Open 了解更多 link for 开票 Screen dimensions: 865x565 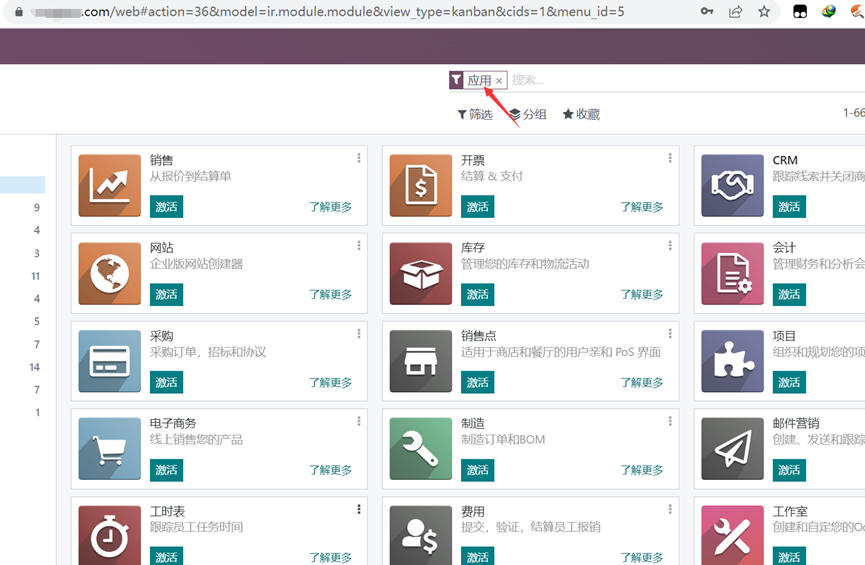642,207
